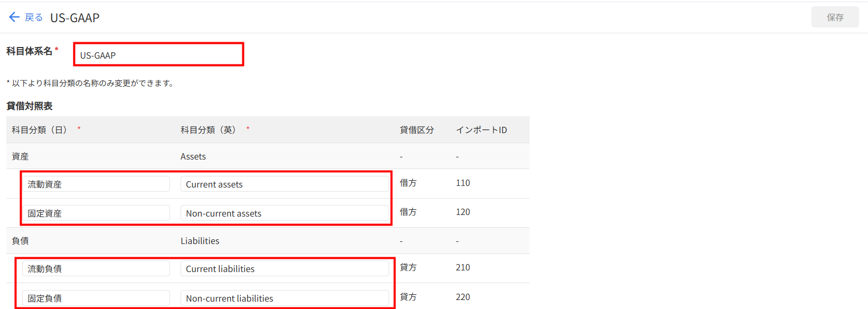Select the Liabilities English label

(x=200, y=241)
